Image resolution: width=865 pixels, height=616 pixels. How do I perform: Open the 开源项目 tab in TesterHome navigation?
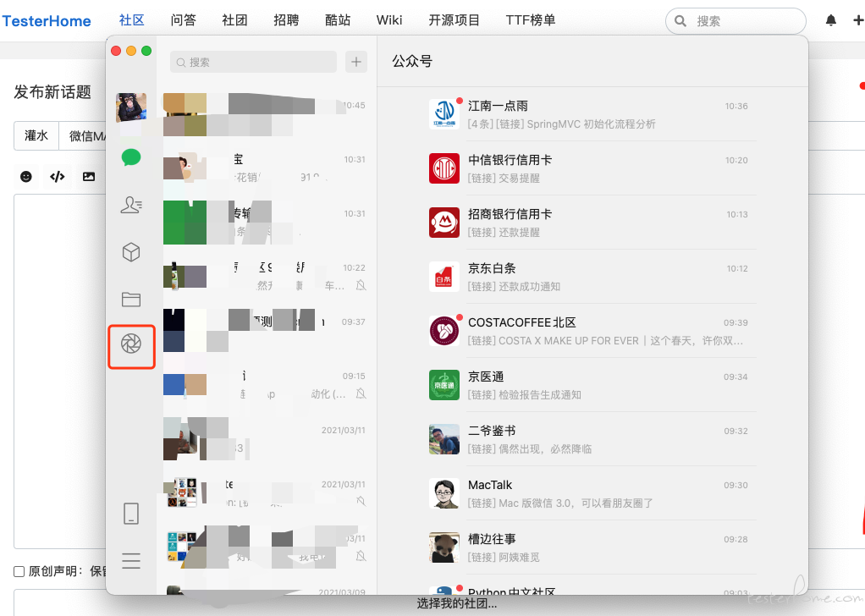tap(454, 20)
